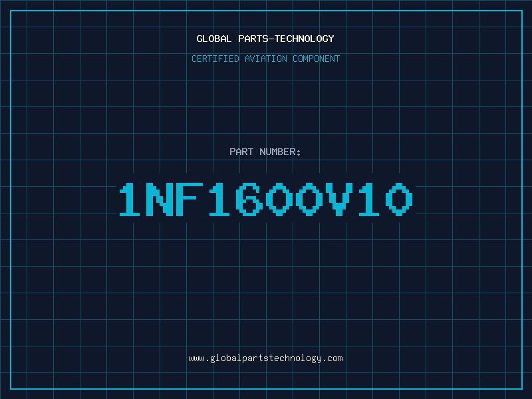The image size is (532, 399).
Task: Click the leading 1 of the part number
Action: [130, 199]
